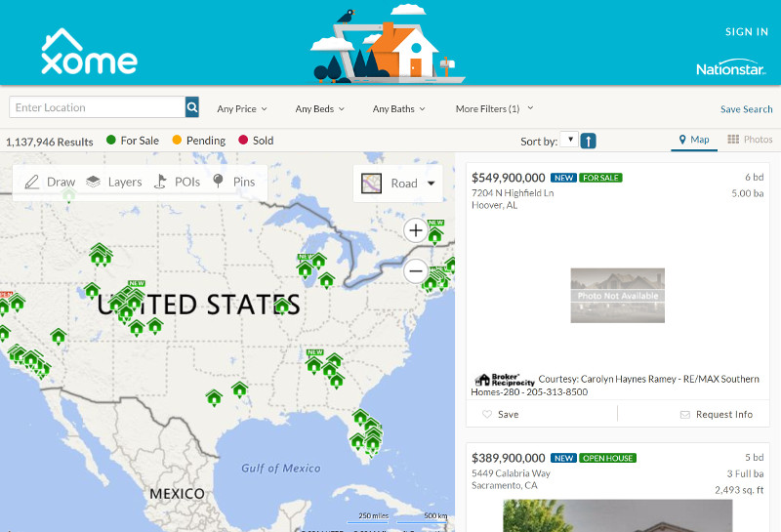Click the house marker over STATES text
The height and width of the screenshot is (532, 781).
coord(282,305)
